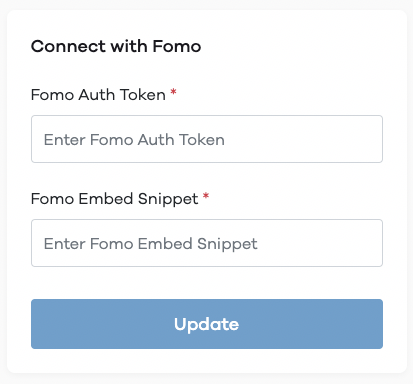Image resolution: width=413 pixels, height=384 pixels.
Task: Click the Update text on the blue button
Action: [206, 324]
